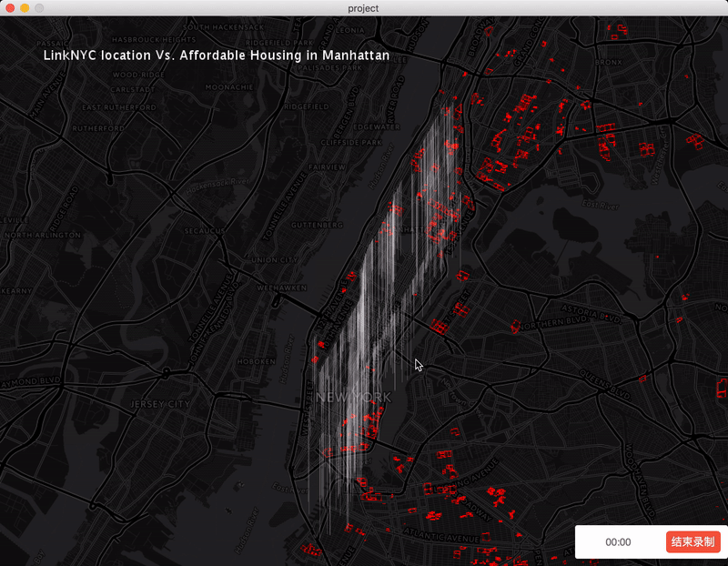The image size is (728, 566).
Task: Click the gray zoom window button
Action: click(x=39, y=8)
